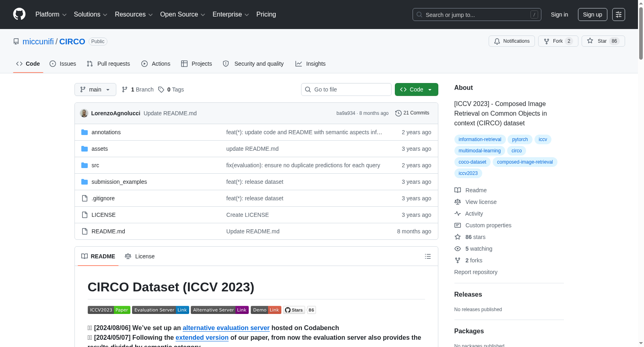Click the .gitignore file icon

click(85, 198)
